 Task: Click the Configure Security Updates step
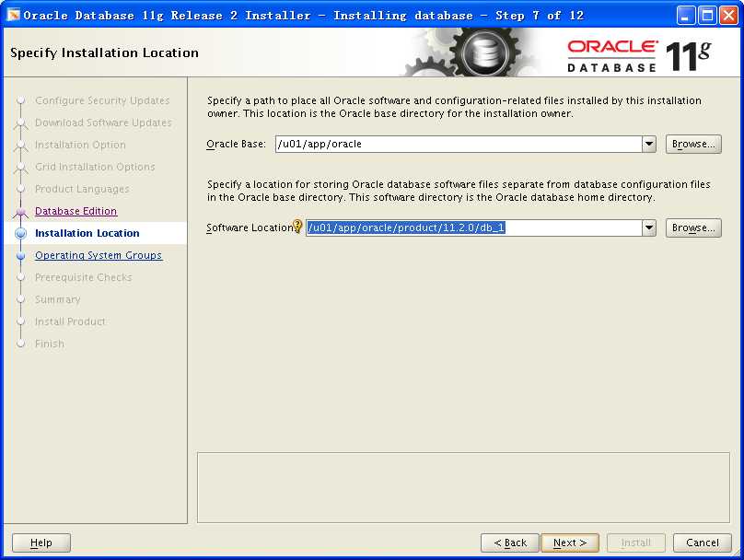(x=102, y=100)
